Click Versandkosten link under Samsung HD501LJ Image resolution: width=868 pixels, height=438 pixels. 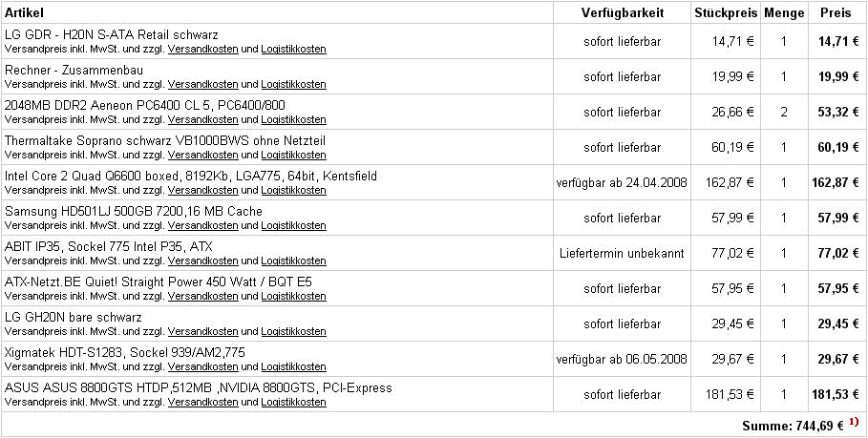pos(203,226)
